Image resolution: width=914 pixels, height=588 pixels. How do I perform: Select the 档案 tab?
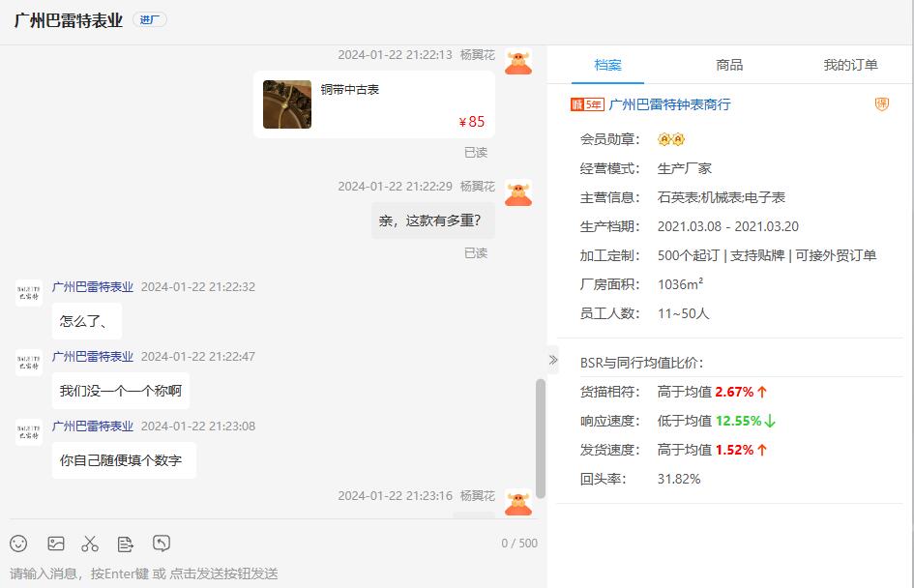[x=608, y=65]
